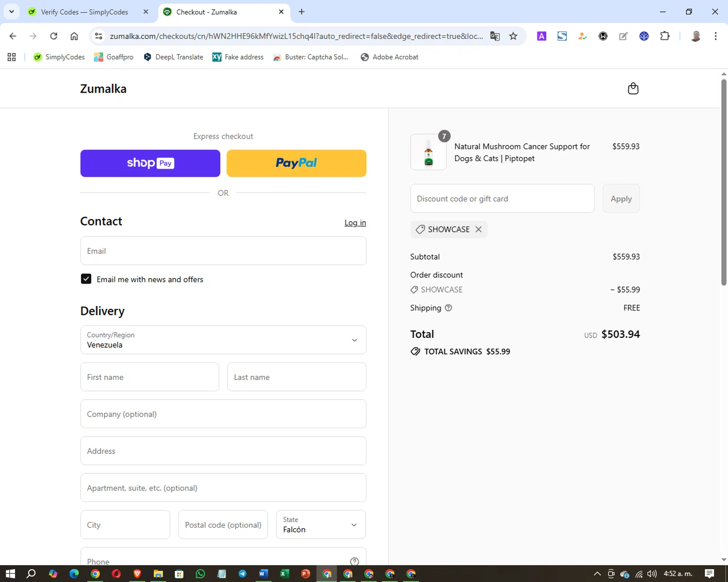Toggle Email me with news and offers
Viewport: 728px width, 582px height.
tap(86, 279)
